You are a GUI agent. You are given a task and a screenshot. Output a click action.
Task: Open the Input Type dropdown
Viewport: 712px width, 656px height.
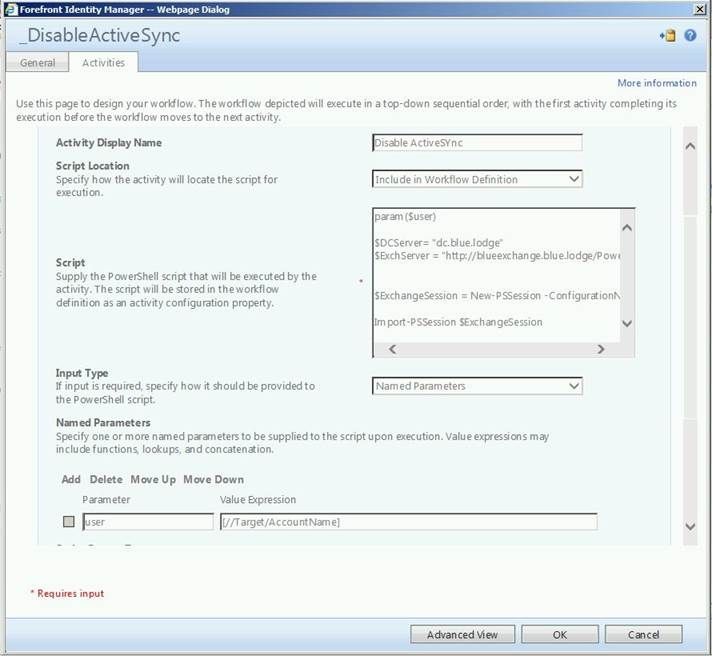tap(477, 386)
